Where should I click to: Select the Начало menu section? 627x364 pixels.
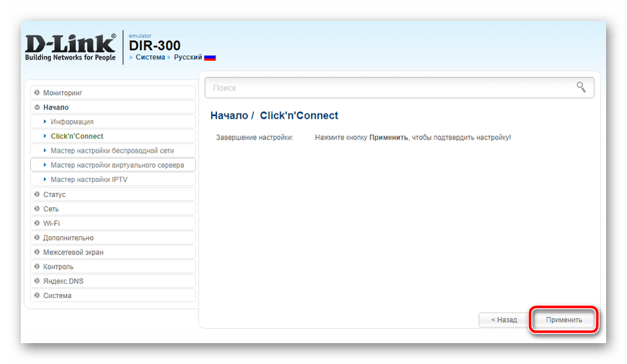tap(113, 107)
